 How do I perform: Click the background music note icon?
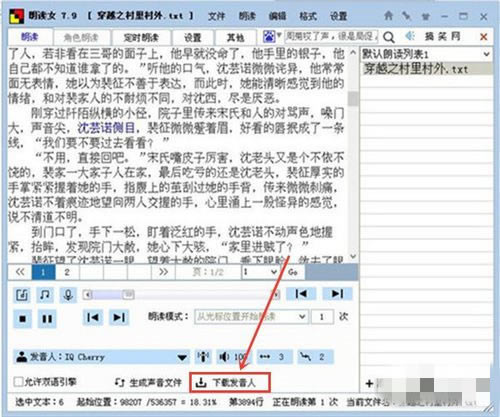(x=45, y=295)
